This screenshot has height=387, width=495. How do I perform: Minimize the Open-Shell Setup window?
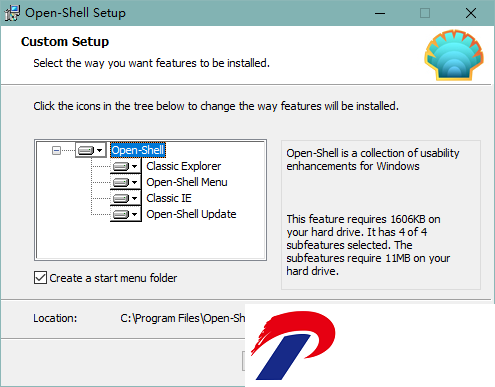click(380, 13)
